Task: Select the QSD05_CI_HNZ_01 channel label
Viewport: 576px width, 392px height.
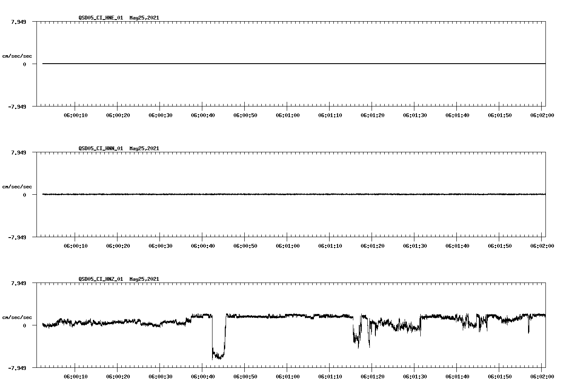Action: pyautogui.click(x=101, y=280)
